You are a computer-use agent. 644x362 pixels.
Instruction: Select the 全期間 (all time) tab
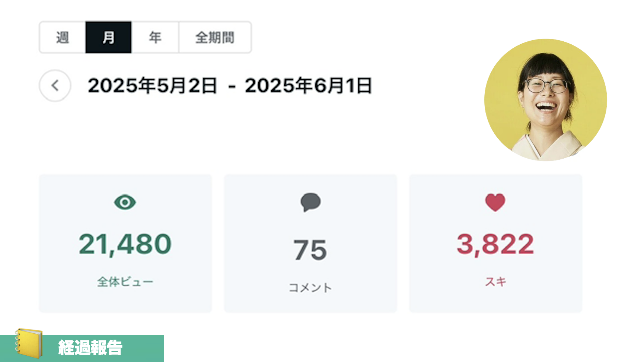(215, 37)
